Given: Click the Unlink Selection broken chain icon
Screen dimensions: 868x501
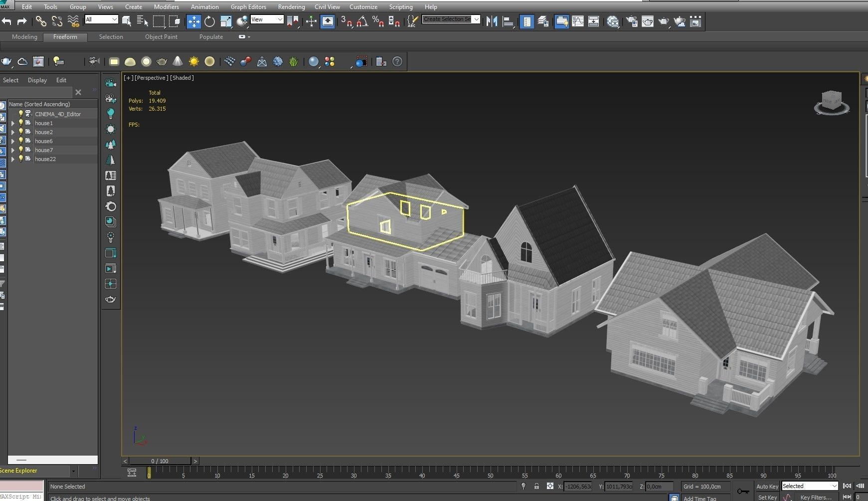Looking at the screenshot, I should [57, 21].
